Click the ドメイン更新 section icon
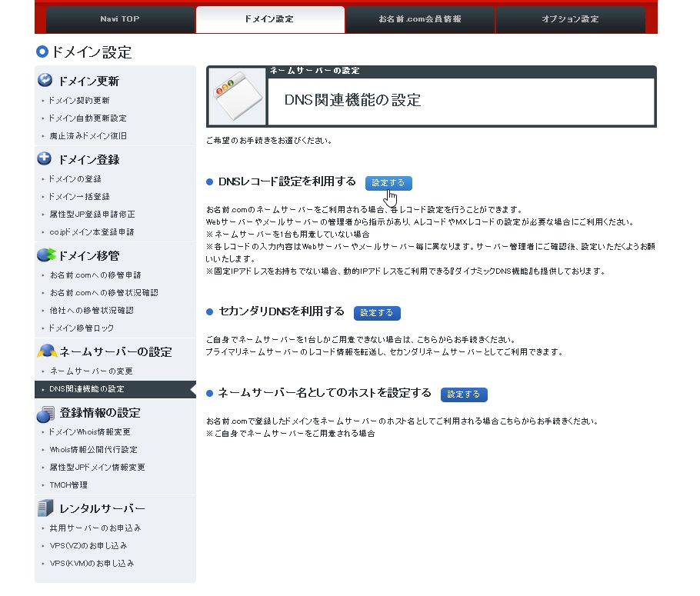 (45, 80)
